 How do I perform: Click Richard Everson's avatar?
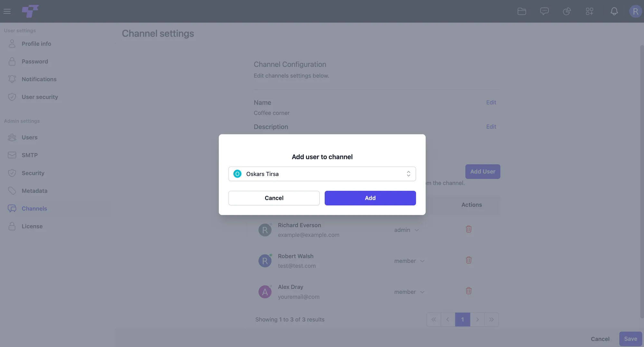(x=265, y=230)
